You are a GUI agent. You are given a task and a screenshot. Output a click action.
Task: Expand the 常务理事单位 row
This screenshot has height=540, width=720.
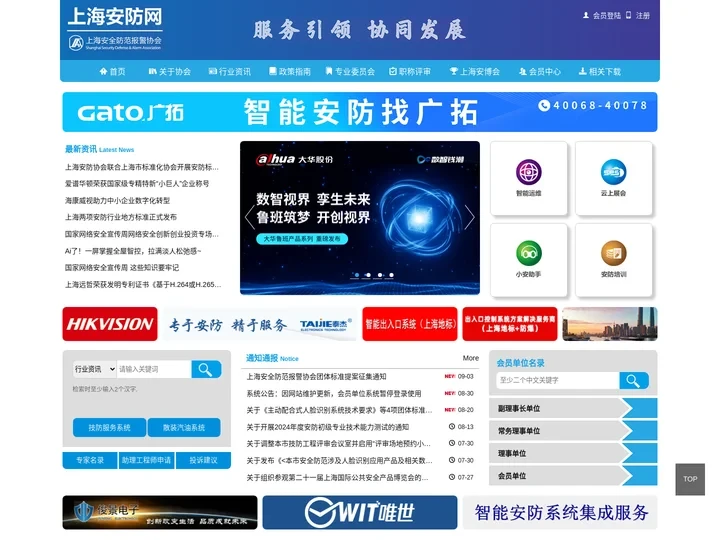573,431
